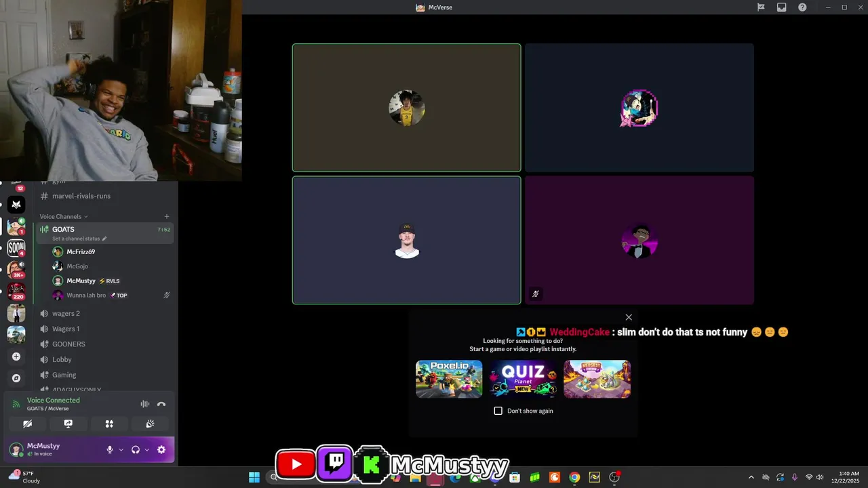868x488 pixels.
Task: Open the Activities launcher button
Action: [109, 424]
